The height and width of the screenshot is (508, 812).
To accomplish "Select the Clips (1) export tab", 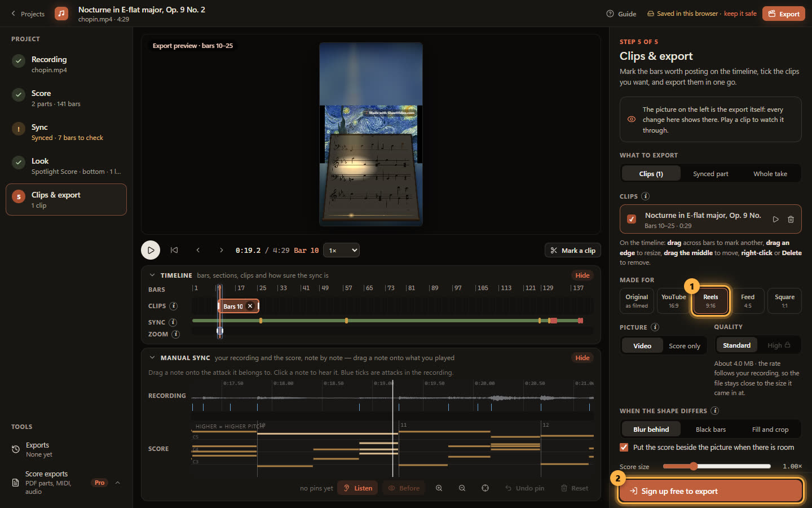I will (651, 174).
